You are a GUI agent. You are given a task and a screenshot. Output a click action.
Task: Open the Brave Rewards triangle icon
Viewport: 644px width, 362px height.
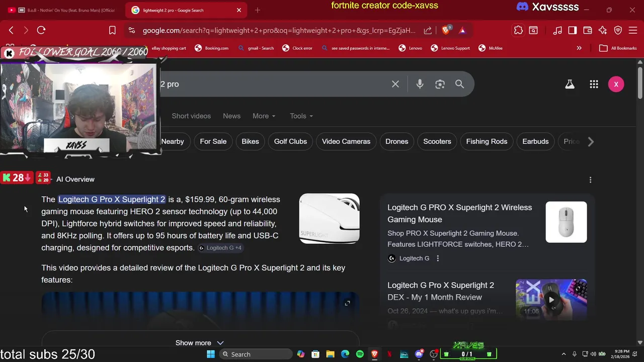[x=462, y=30]
